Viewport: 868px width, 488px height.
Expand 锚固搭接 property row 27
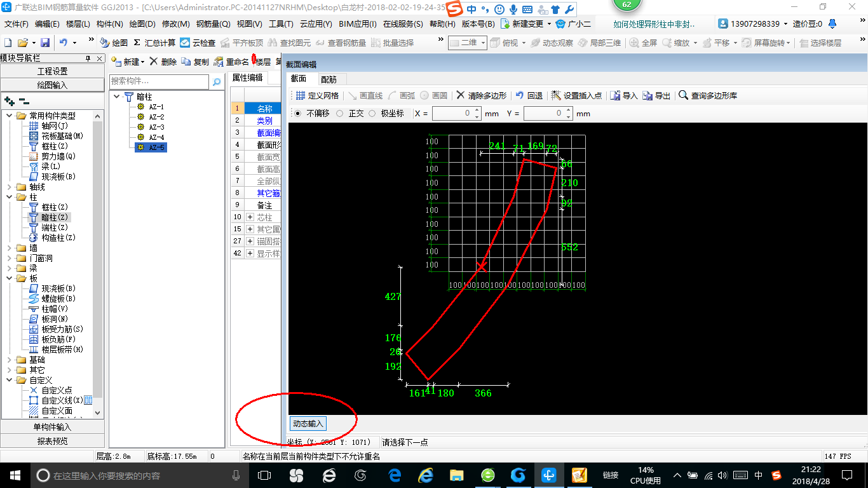250,241
